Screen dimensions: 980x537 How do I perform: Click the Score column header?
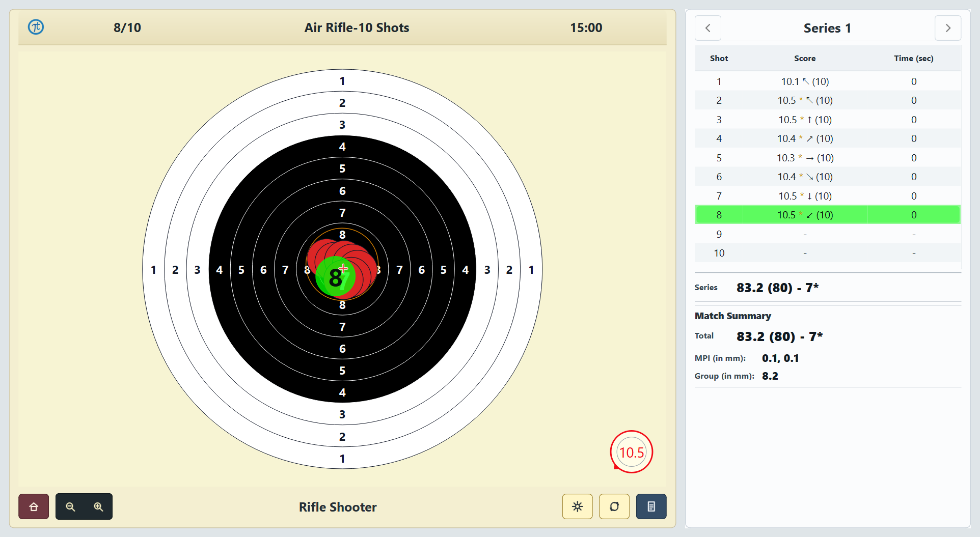coord(805,59)
